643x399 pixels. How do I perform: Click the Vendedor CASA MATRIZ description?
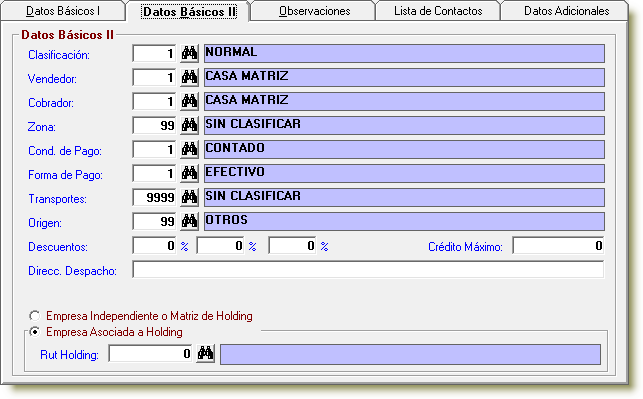404,78
